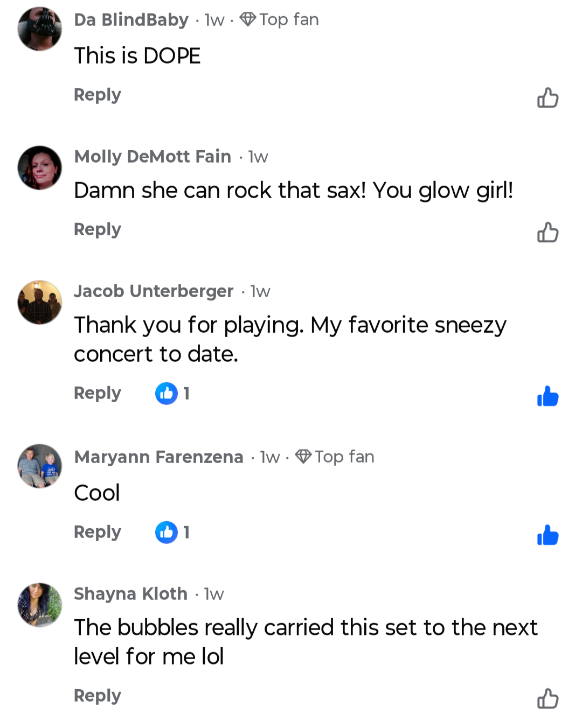This screenshot has width=582, height=728.
Task: Open Shayna Kloth's profile via name link
Action: 130,593
